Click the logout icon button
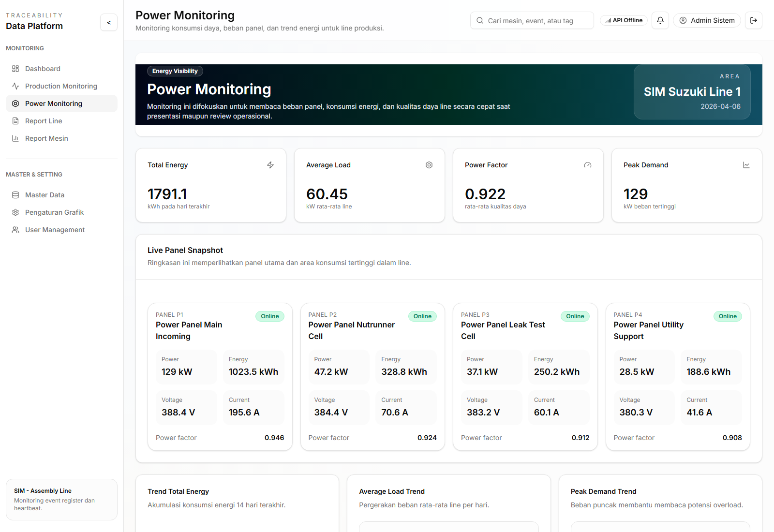Screen dimensions: 774x532 pyautogui.click(x=754, y=20)
